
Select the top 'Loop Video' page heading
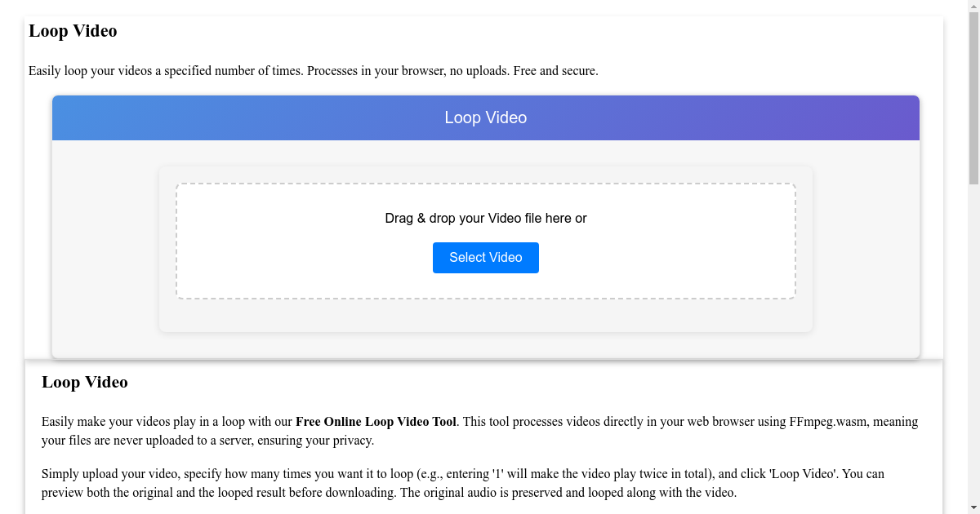coord(73,31)
